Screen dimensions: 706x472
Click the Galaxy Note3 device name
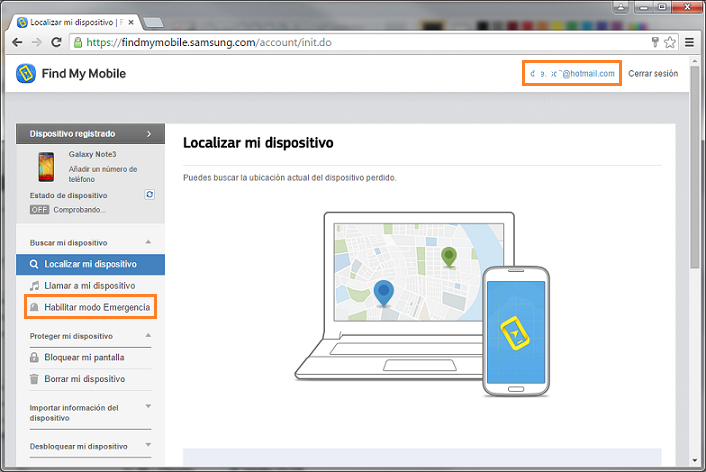[x=92, y=154]
